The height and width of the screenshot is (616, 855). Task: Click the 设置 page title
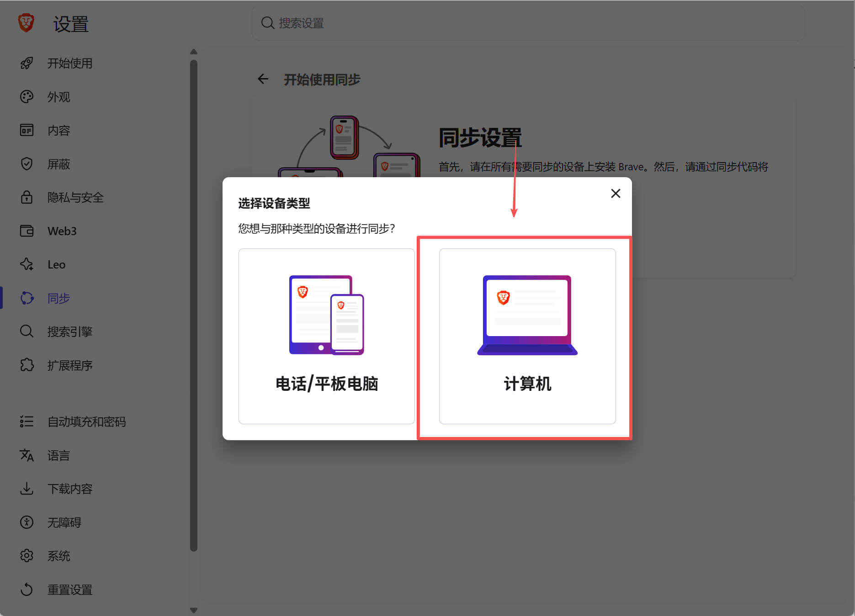point(71,24)
